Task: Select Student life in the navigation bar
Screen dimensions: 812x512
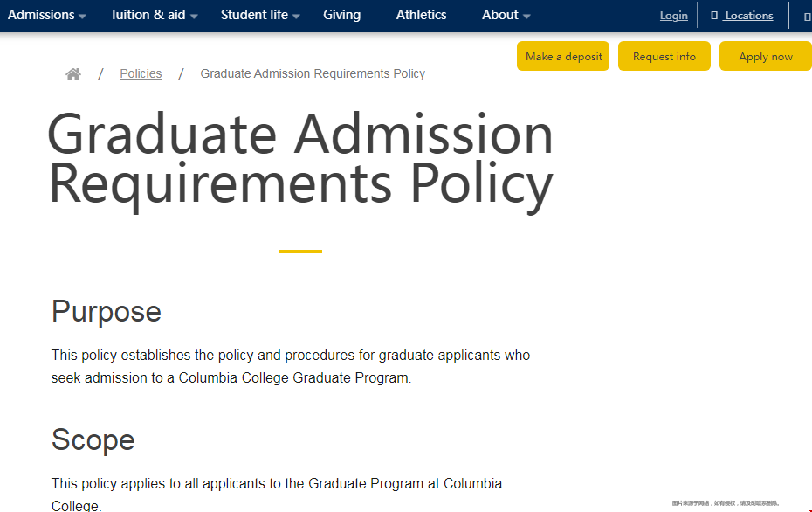Action: click(254, 15)
